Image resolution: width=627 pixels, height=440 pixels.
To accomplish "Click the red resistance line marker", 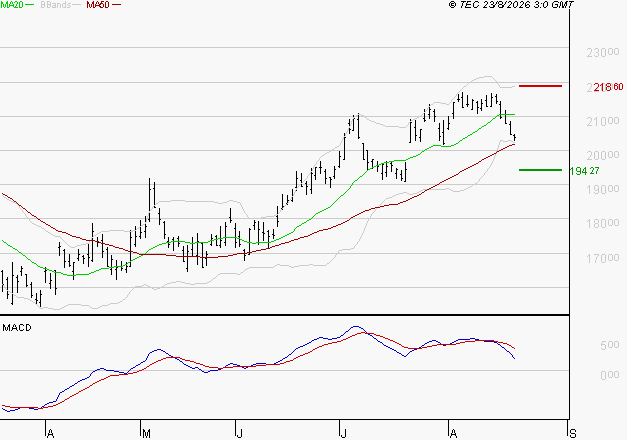I will 540,86.
